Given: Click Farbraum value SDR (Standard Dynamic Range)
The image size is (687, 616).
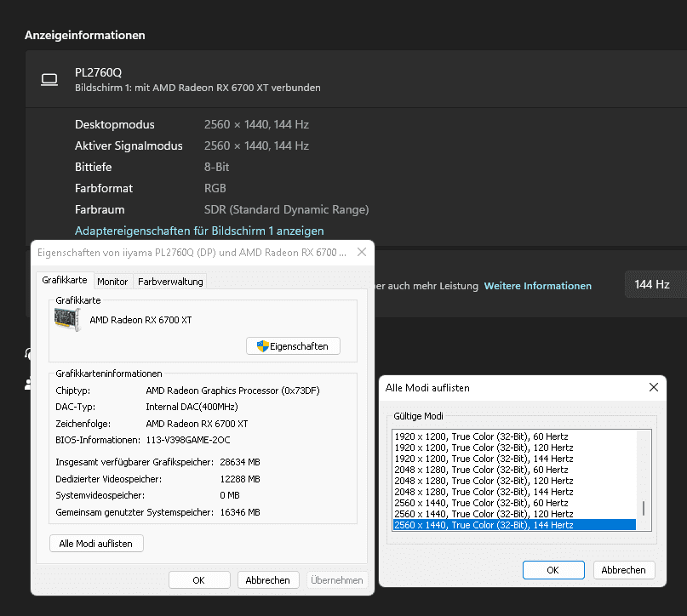Looking at the screenshot, I should pyautogui.click(x=287, y=209).
